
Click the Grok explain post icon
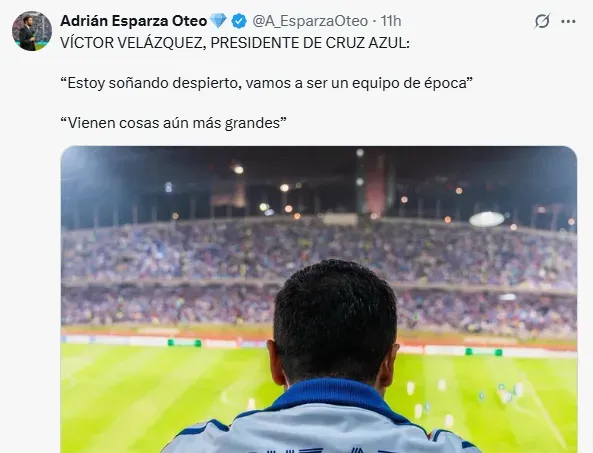click(542, 21)
